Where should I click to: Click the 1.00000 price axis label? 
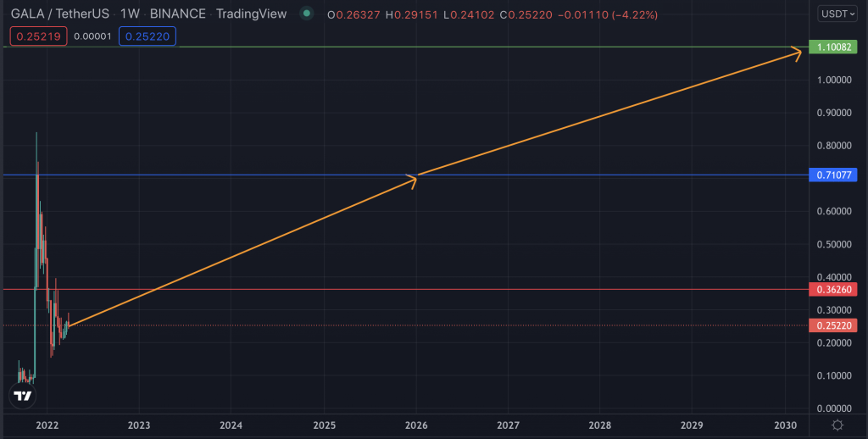(x=834, y=81)
